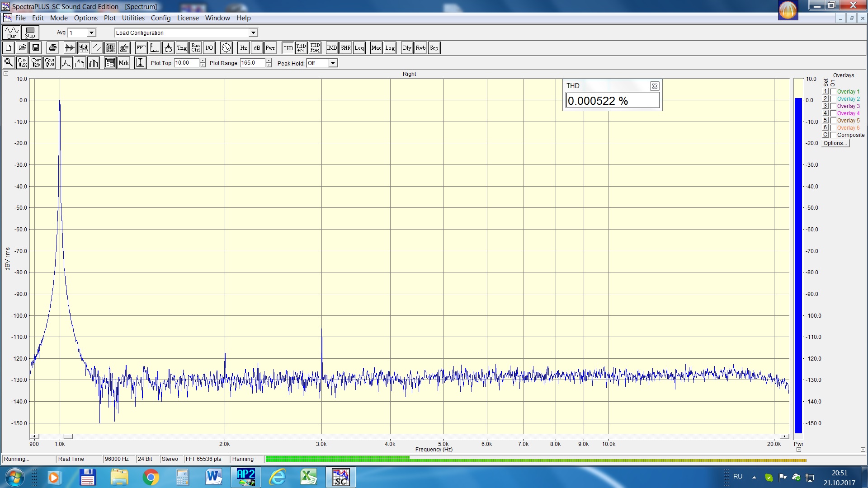Image resolution: width=868 pixels, height=488 pixels.
Task: Click the Run button
Action: coord(11,33)
